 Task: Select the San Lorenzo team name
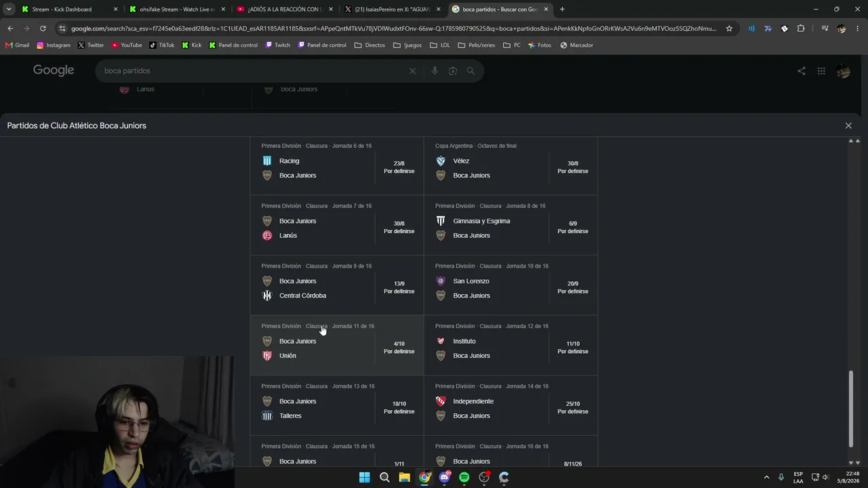coord(471,281)
